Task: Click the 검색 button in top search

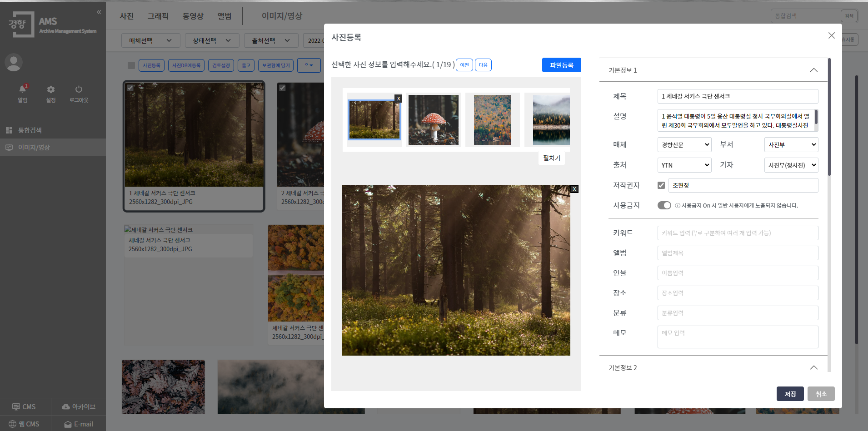Action: tap(849, 16)
